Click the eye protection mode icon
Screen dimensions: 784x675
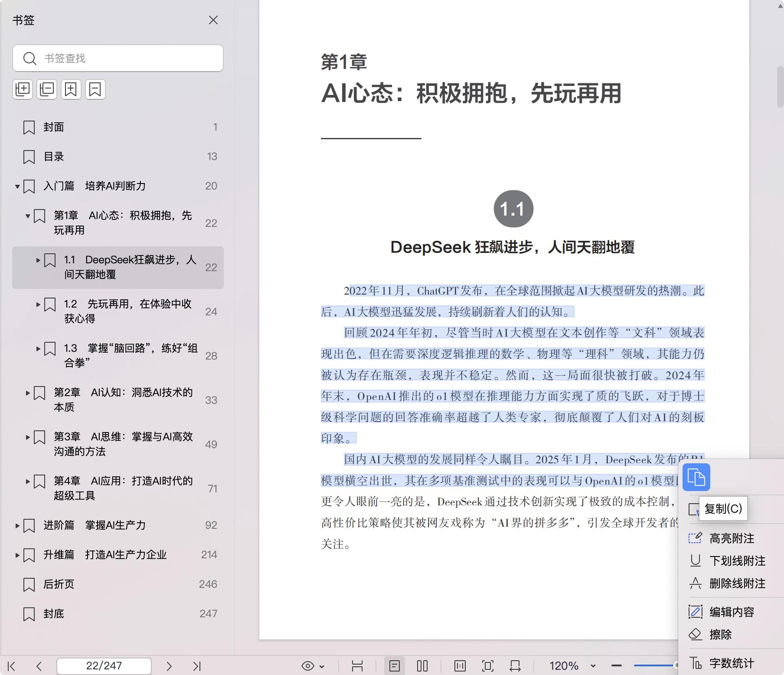(308, 666)
